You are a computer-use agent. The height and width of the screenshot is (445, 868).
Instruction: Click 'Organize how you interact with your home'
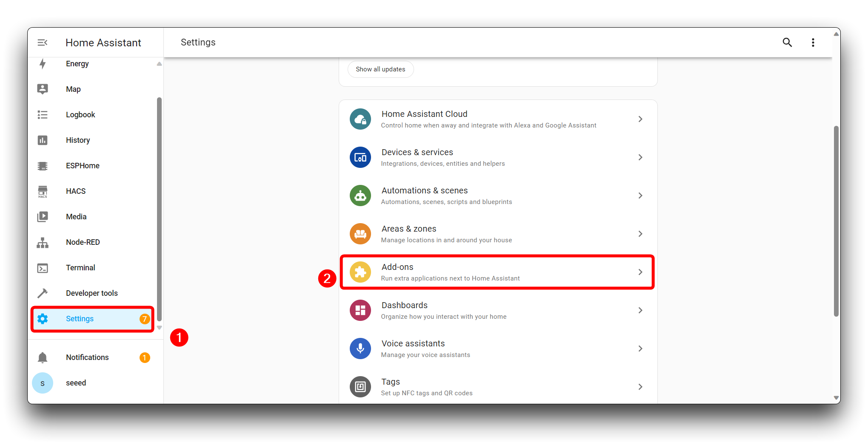click(444, 317)
